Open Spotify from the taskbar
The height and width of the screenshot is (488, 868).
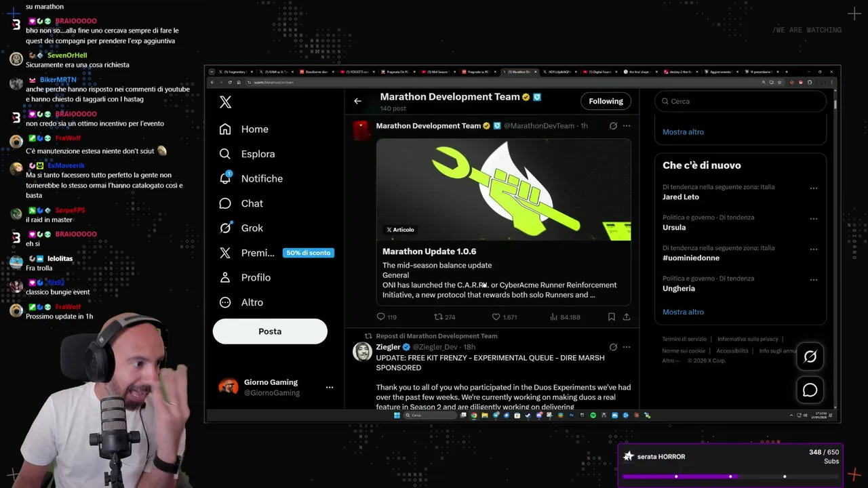593,415
